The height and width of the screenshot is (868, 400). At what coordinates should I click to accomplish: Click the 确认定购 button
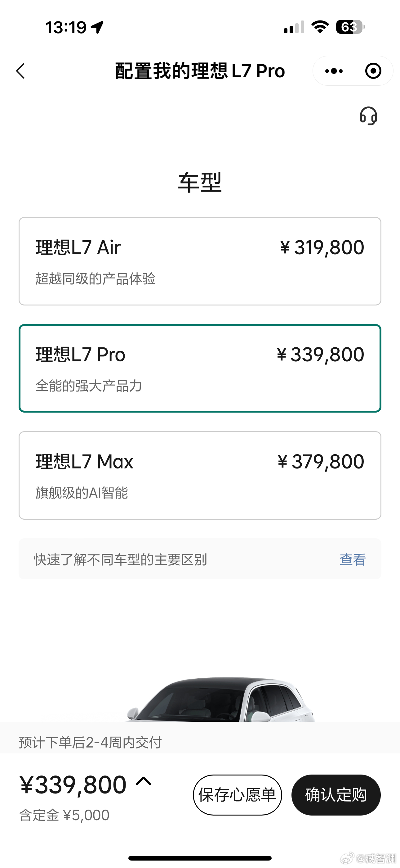336,795
